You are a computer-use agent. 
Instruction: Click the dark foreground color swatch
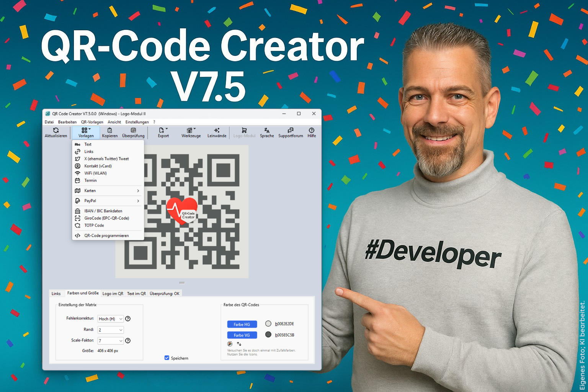point(268,335)
